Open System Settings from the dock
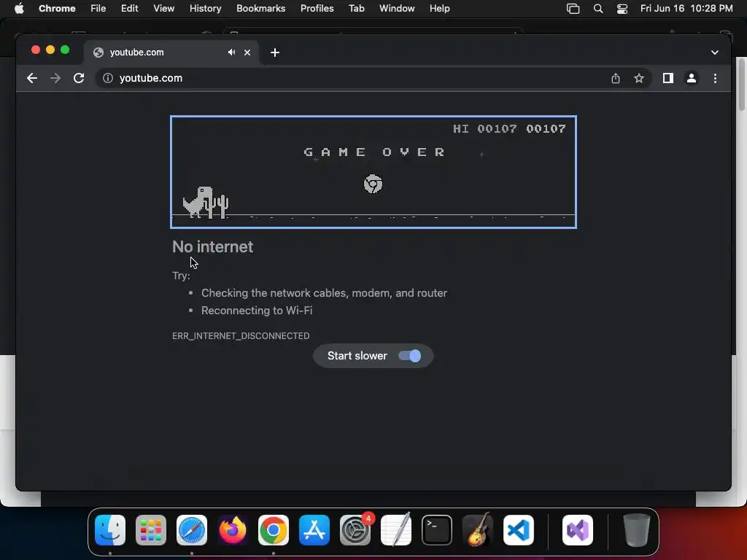The height and width of the screenshot is (560, 747). [355, 530]
